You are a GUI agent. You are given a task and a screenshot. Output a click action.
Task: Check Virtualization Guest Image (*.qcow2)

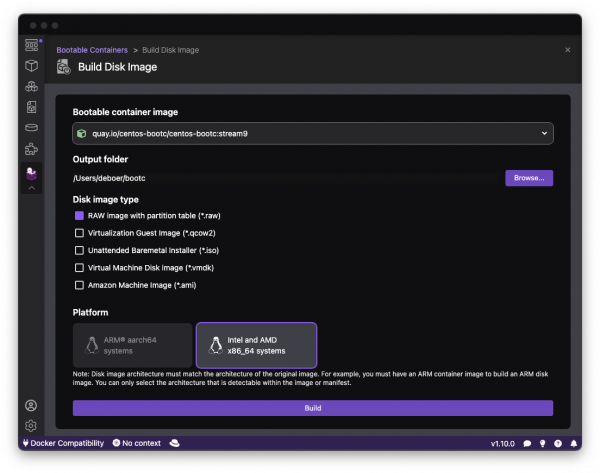coord(79,233)
